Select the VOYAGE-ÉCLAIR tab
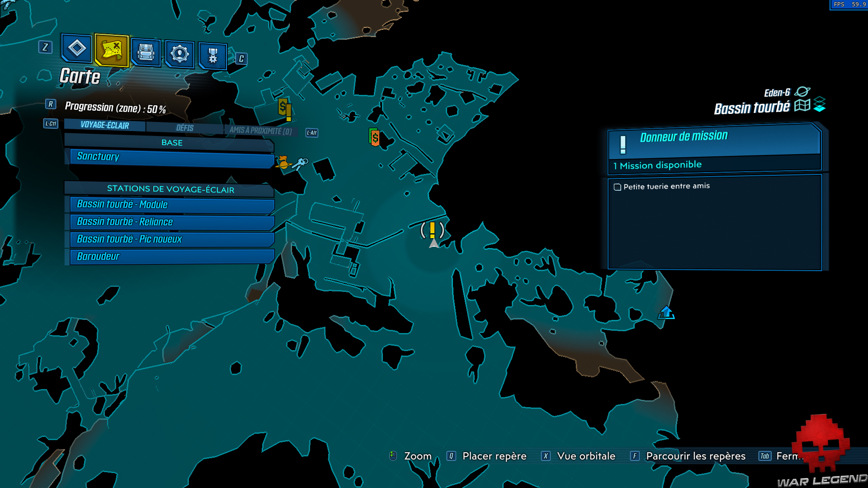This screenshot has height=488, width=868. 104,125
